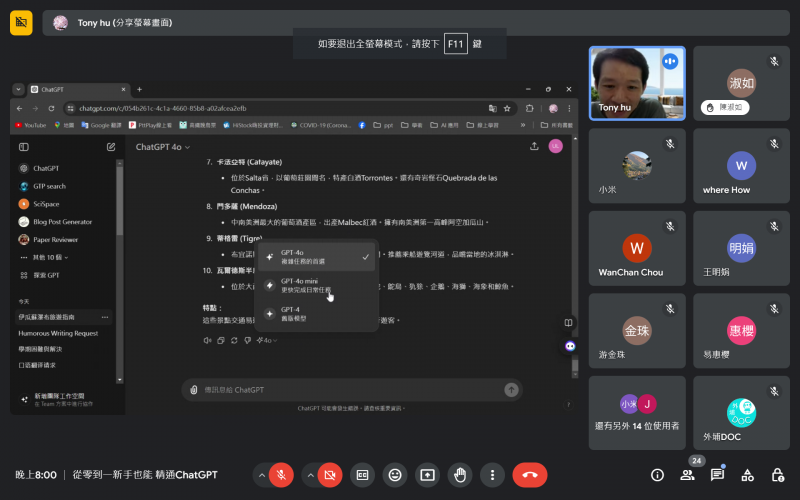Open Meet more options three-dot menu
This screenshot has height=500, width=800.
click(x=492, y=475)
